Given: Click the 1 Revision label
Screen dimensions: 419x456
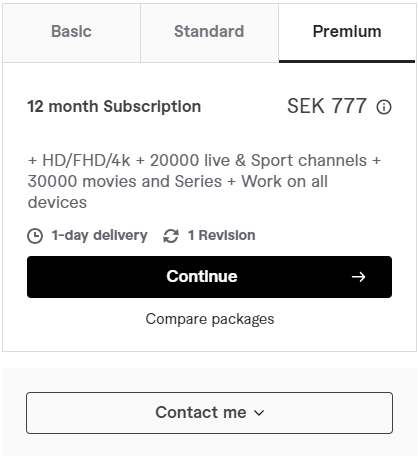Looking at the screenshot, I should click(x=222, y=235).
